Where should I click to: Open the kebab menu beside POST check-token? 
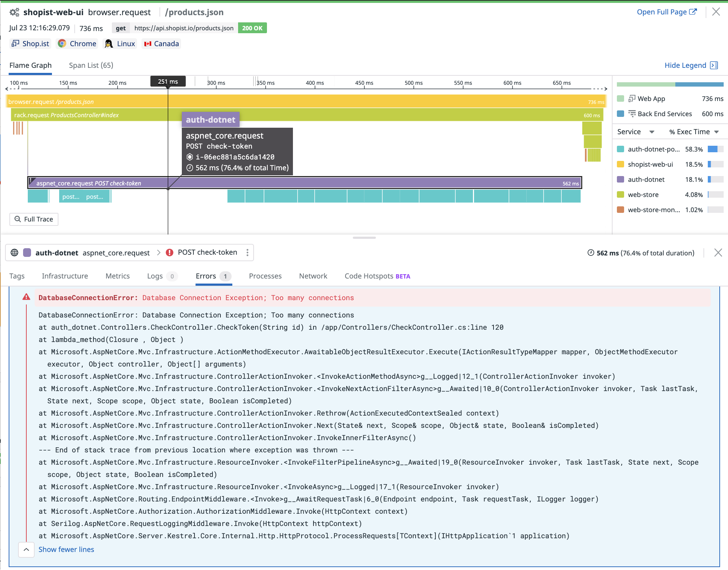tap(247, 253)
